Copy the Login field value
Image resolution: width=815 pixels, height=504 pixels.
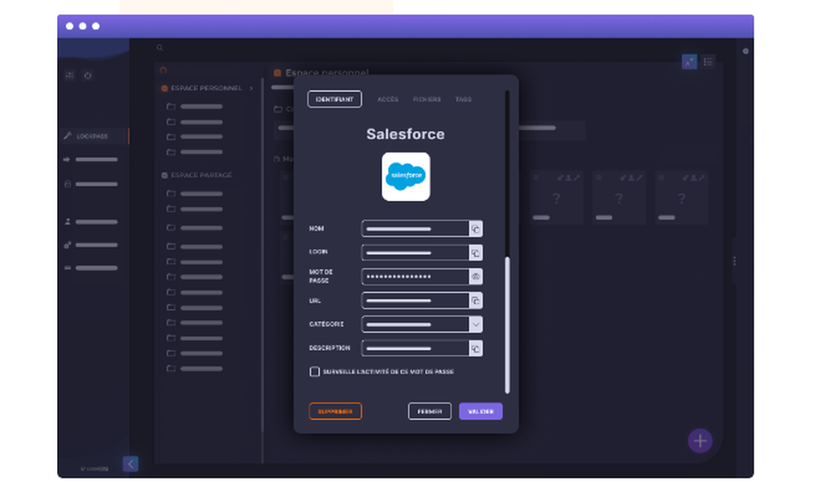(476, 252)
